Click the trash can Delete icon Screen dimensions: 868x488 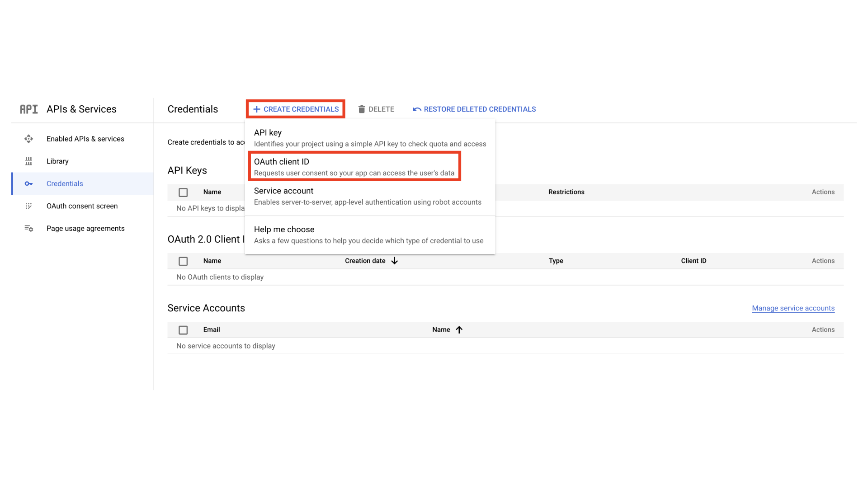[x=362, y=109]
